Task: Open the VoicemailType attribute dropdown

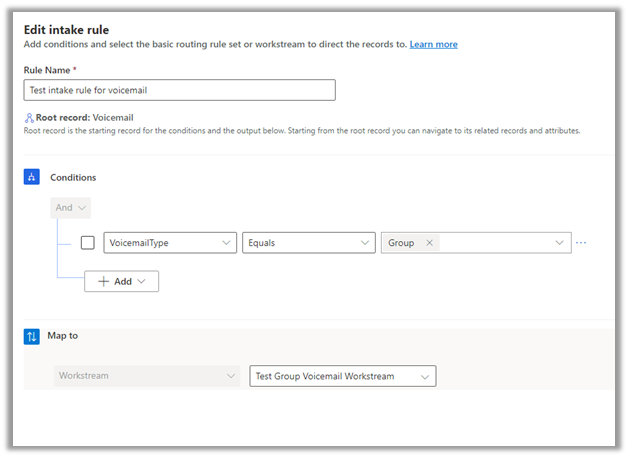Action: coord(170,243)
